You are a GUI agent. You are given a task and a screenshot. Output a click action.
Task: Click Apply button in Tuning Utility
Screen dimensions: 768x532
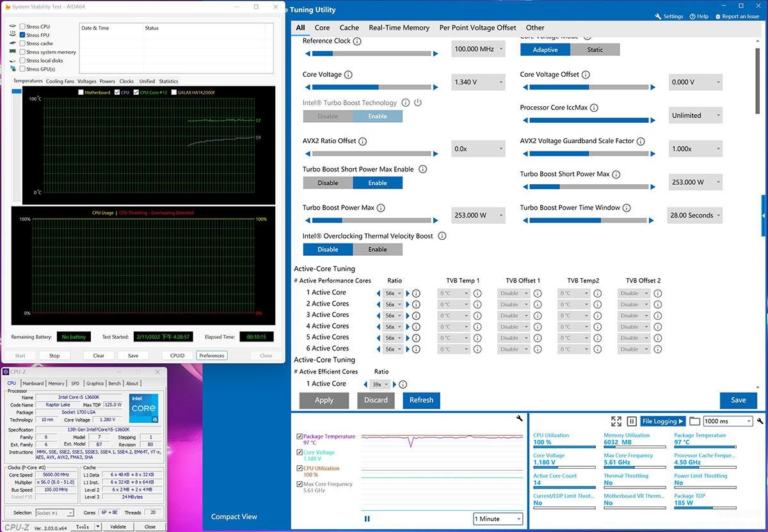tap(324, 400)
